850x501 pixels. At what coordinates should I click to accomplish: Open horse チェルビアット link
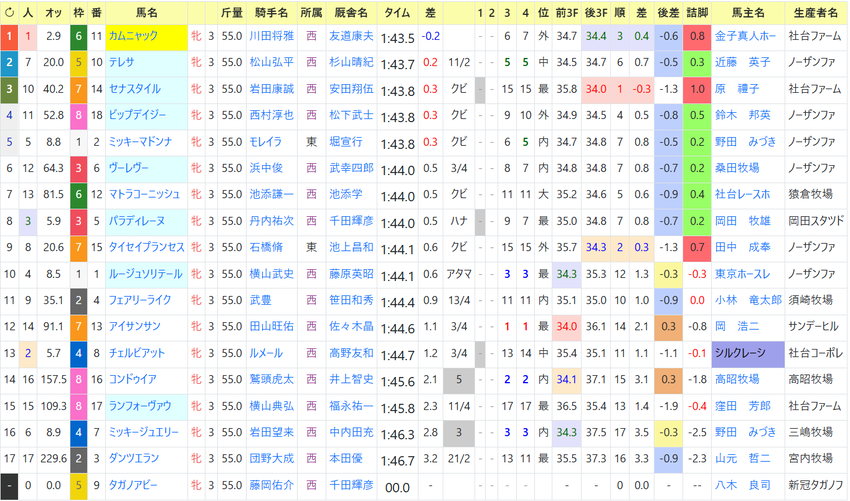137,353
